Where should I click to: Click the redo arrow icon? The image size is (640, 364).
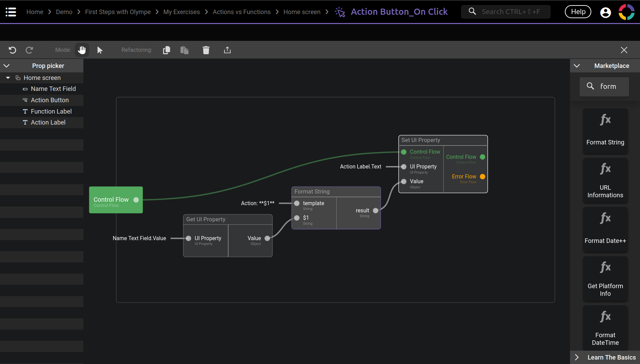[30, 50]
